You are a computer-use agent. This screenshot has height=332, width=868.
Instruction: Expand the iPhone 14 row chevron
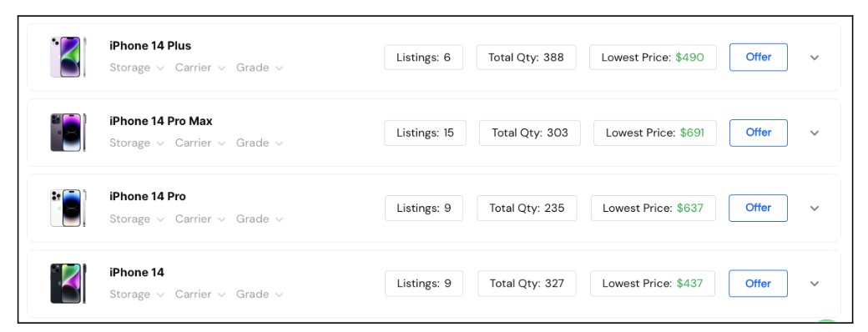pyautogui.click(x=815, y=284)
